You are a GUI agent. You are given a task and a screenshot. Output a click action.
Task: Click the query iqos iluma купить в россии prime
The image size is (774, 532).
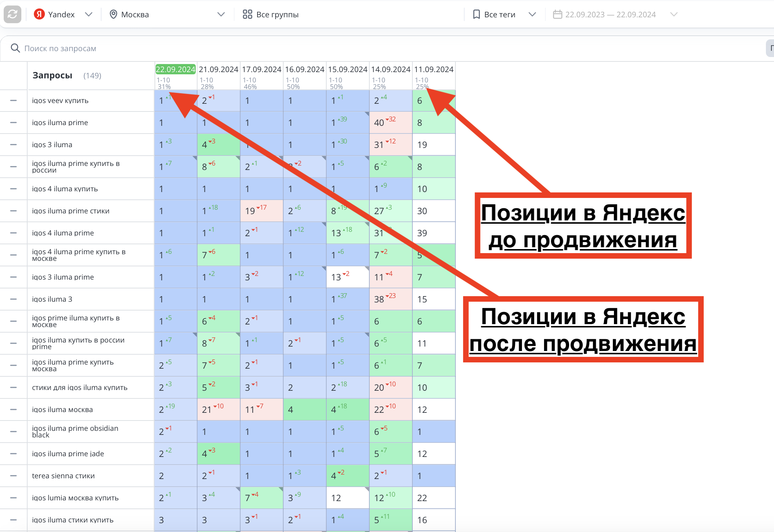(x=78, y=343)
